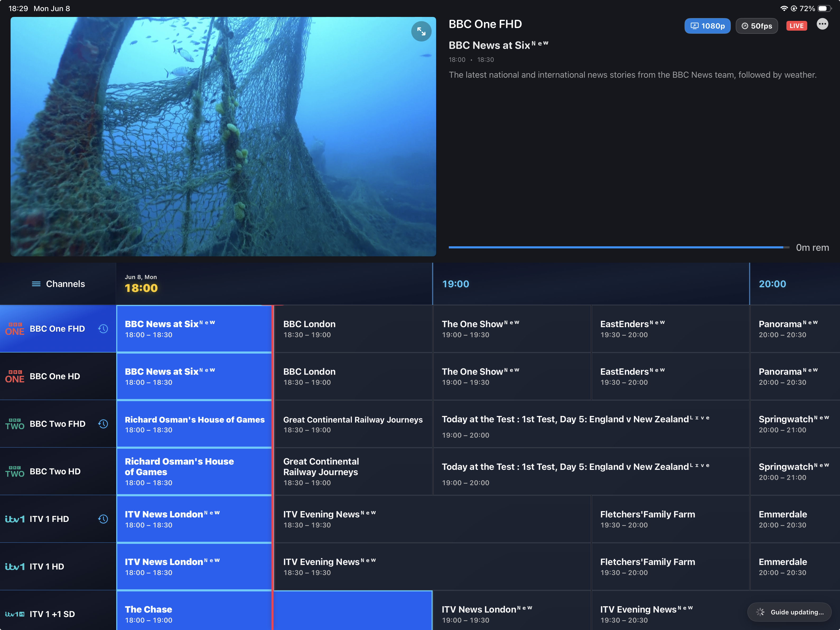Open Panorama on BBC One FHD row

[x=795, y=329]
